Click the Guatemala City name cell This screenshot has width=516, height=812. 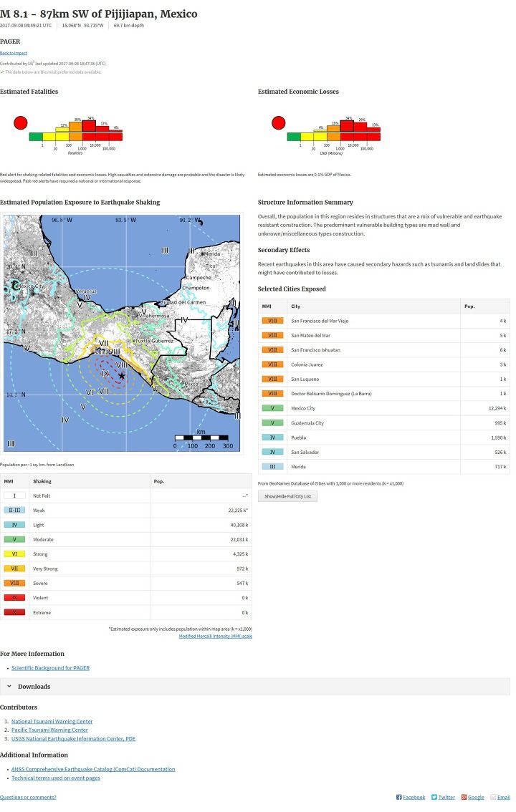[307, 423]
